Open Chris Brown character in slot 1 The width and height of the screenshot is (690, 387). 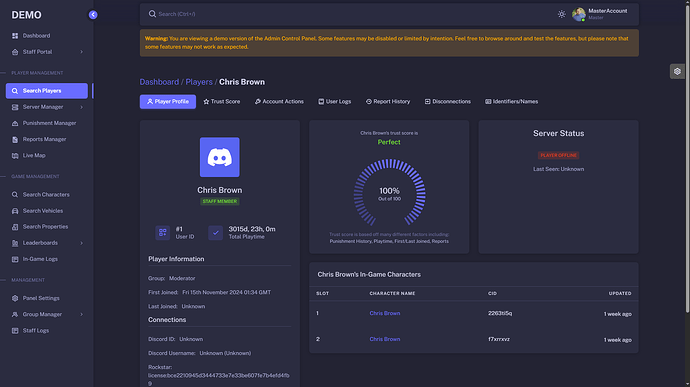tap(385, 313)
